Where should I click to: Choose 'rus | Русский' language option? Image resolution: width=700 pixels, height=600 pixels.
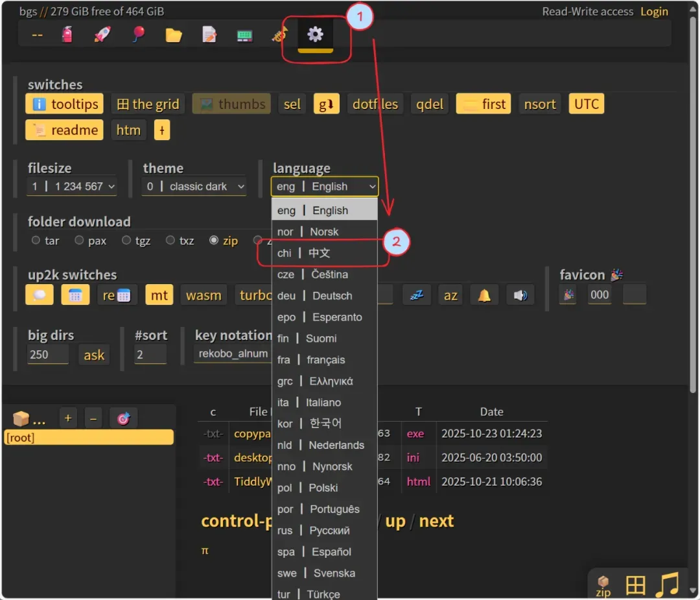point(325,531)
